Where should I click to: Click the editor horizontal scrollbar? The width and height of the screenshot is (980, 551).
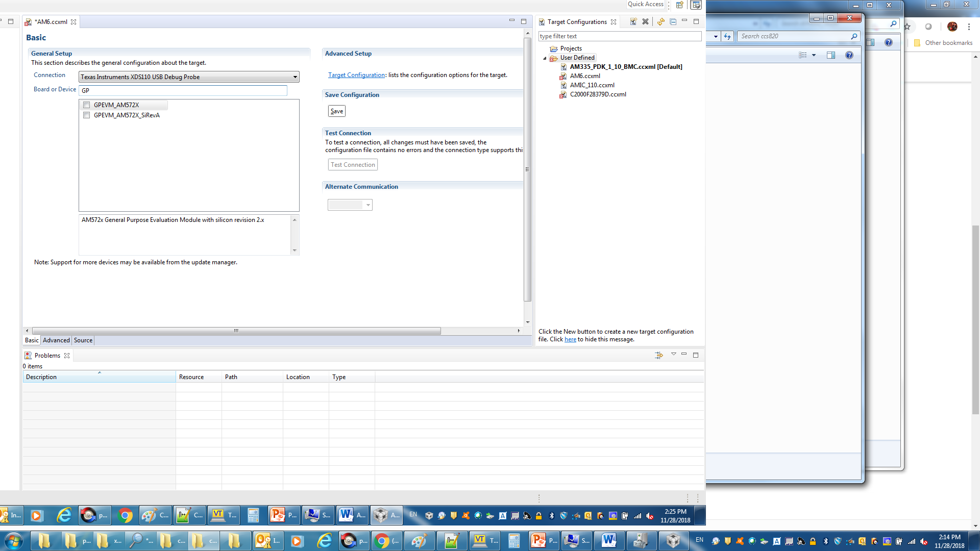(x=236, y=331)
